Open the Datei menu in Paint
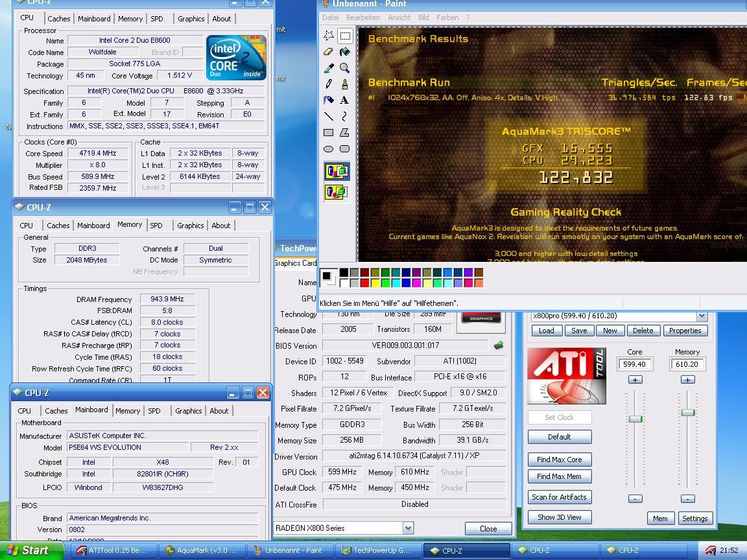The image size is (747, 560). coord(330,17)
